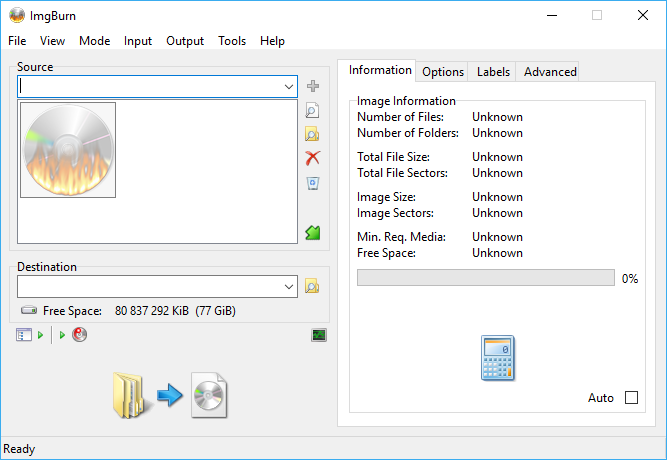Browse for a Destination file
667x460 pixels.
pos(312,286)
